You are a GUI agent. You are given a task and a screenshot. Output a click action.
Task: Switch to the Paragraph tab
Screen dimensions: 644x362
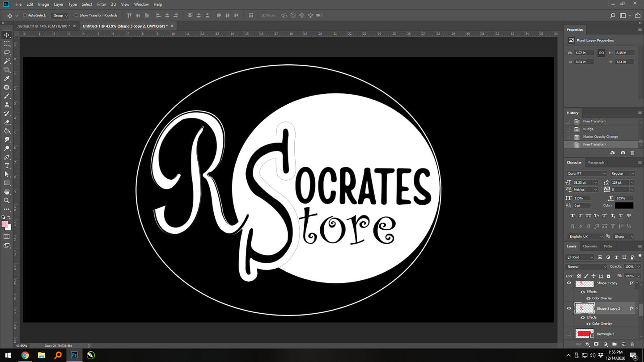point(596,162)
